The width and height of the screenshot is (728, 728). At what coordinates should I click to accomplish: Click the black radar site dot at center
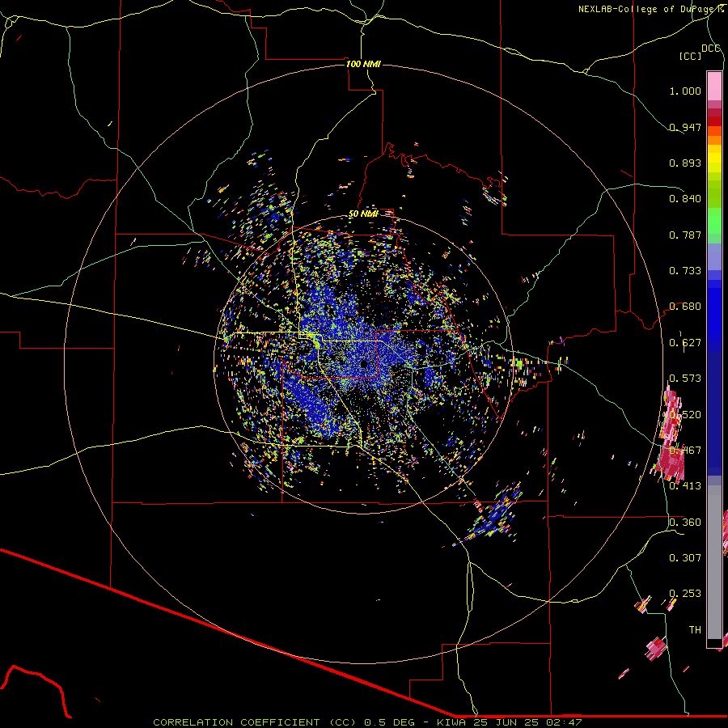coord(364,364)
